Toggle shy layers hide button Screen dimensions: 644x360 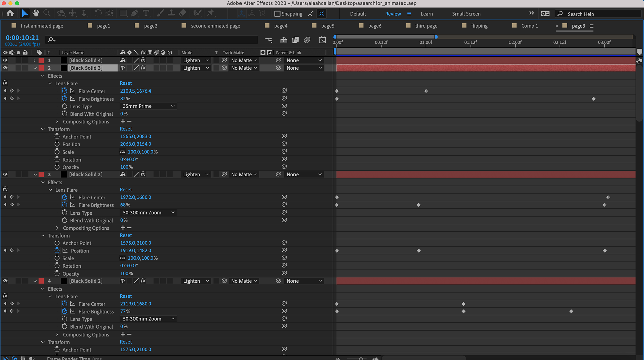click(x=283, y=40)
